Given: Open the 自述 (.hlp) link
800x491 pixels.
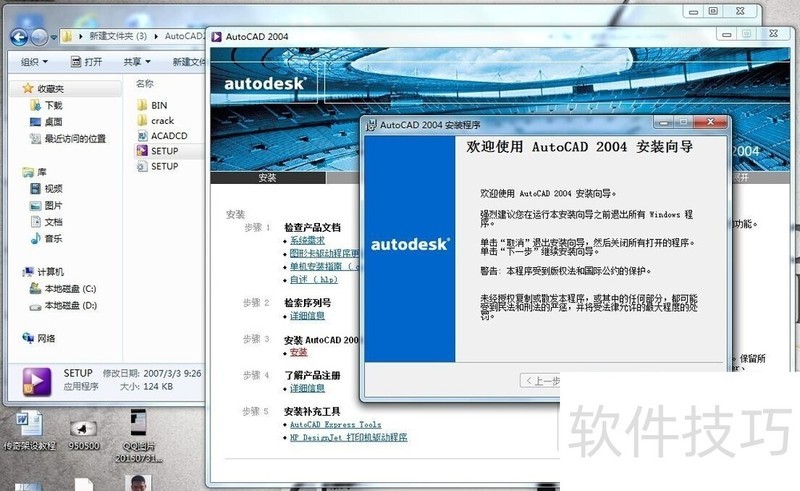Looking at the screenshot, I should pyautogui.click(x=314, y=279).
